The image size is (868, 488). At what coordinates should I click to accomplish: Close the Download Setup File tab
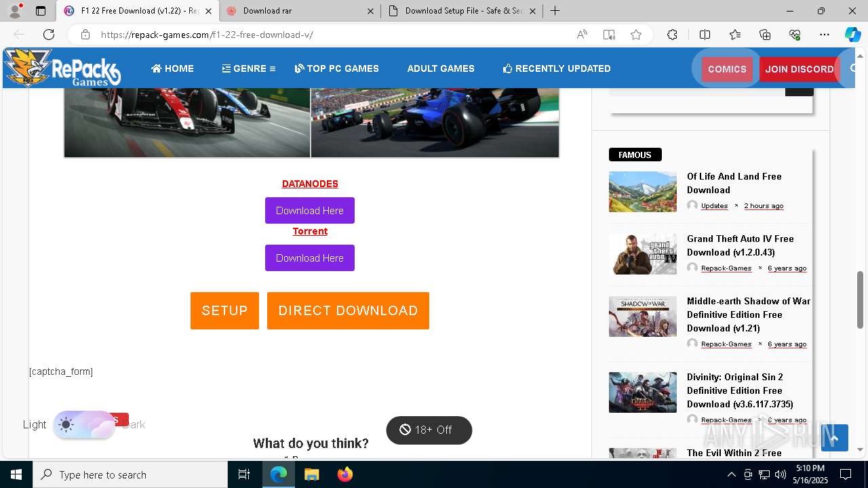pos(532,11)
